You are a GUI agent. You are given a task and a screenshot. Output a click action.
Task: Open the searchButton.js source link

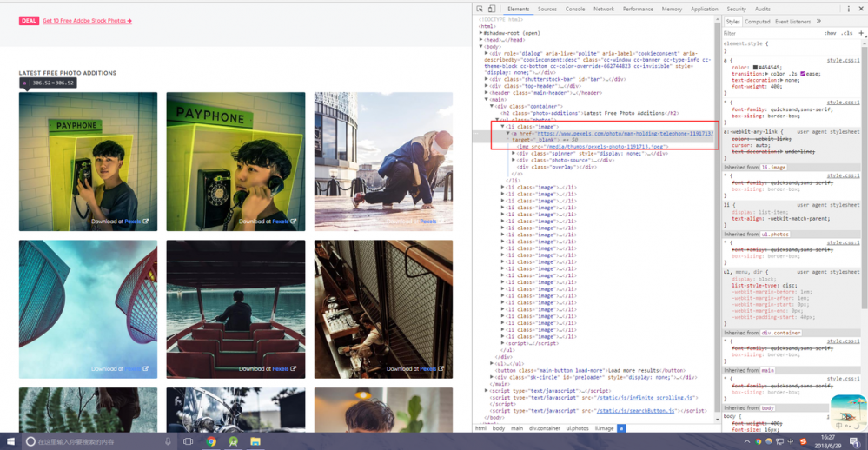point(635,411)
